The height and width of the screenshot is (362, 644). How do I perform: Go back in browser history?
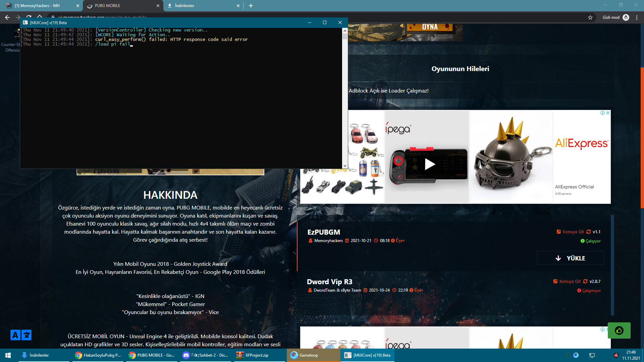[7, 17]
